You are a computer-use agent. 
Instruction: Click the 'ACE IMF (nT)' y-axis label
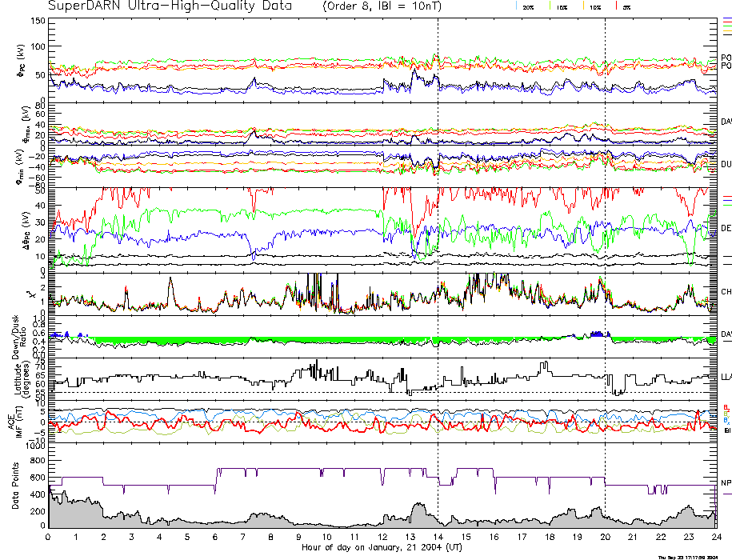14,422
